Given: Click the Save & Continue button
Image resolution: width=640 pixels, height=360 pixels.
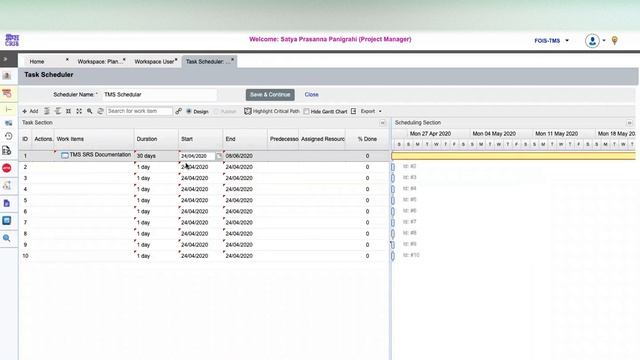Looking at the screenshot, I should (270, 95).
